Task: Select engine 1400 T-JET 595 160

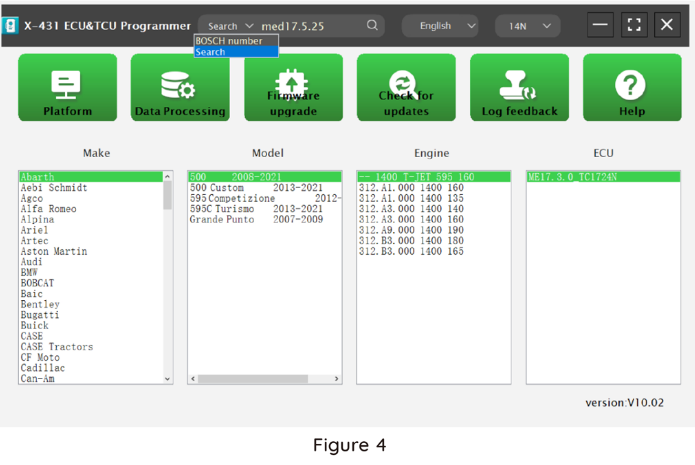Action: coord(434,177)
